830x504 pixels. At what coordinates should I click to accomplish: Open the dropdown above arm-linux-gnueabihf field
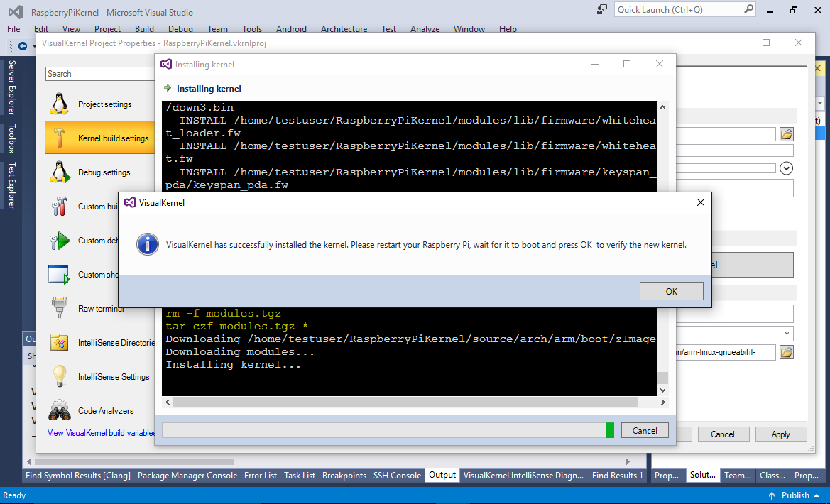point(787,333)
